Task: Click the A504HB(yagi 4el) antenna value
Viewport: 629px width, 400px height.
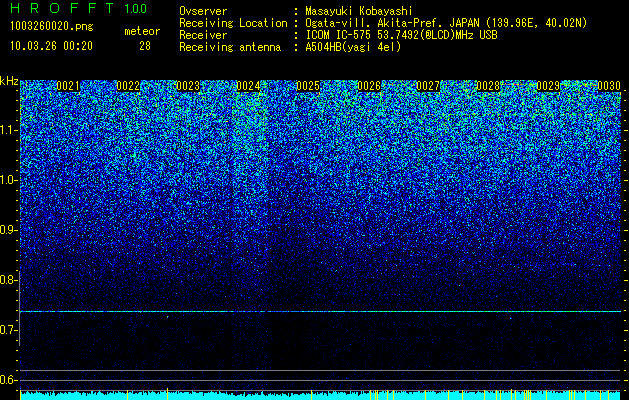Action: 353,47
